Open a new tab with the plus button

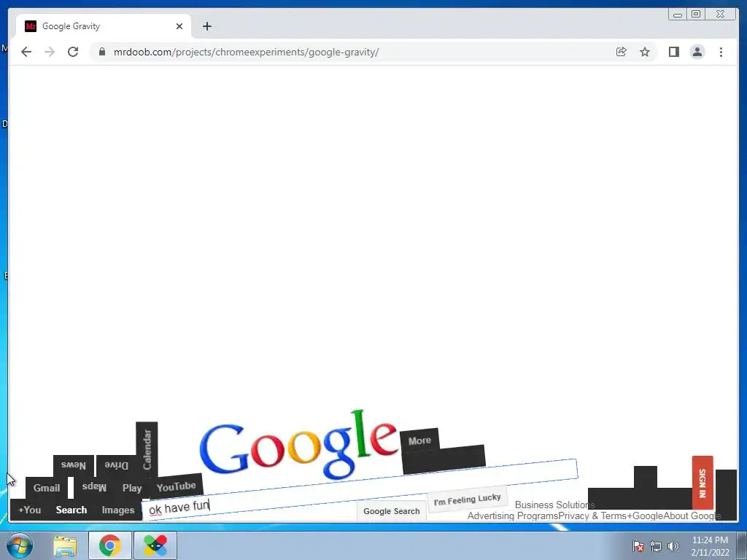click(x=206, y=26)
